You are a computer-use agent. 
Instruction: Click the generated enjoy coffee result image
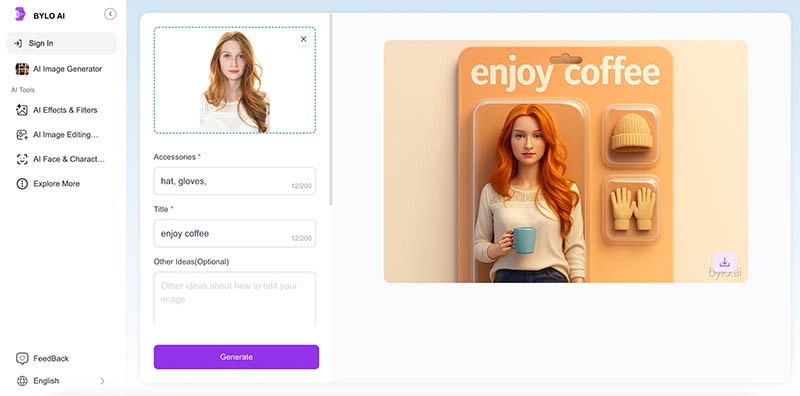coord(566,161)
